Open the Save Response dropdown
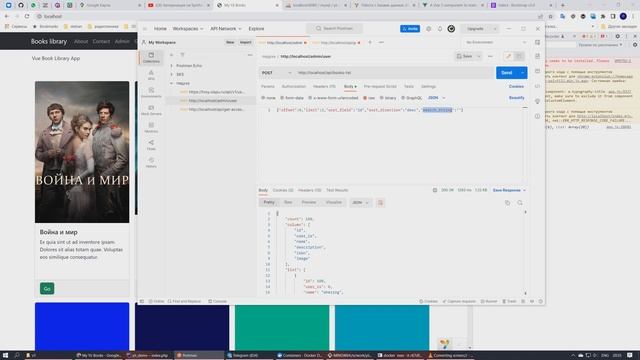640x360 pixels. [509, 190]
